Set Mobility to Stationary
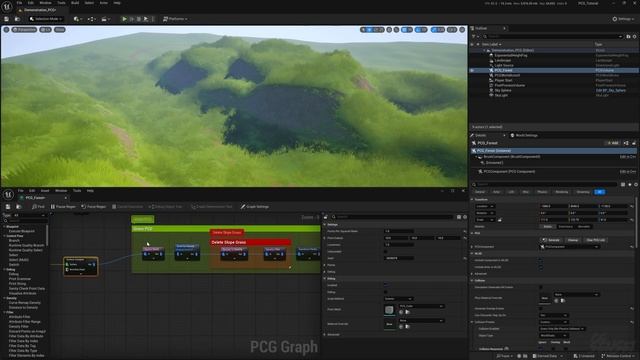Screen dimensions: 640x360 pos(565,227)
